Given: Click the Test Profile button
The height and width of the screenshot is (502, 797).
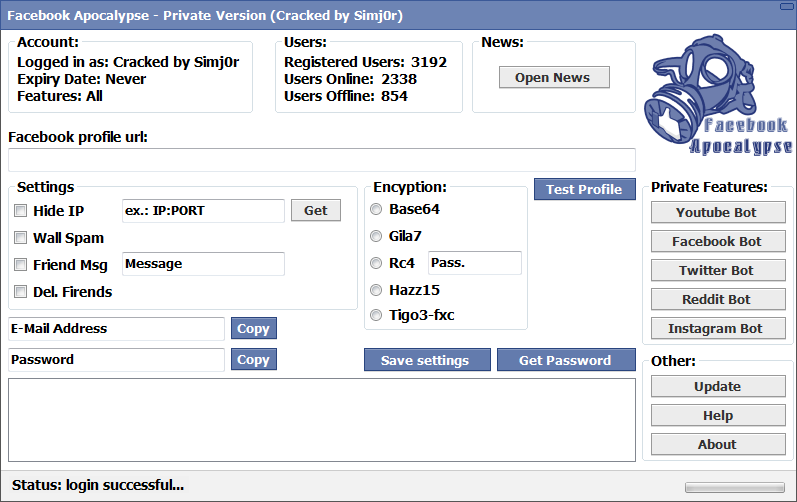Looking at the screenshot, I should 585,189.
